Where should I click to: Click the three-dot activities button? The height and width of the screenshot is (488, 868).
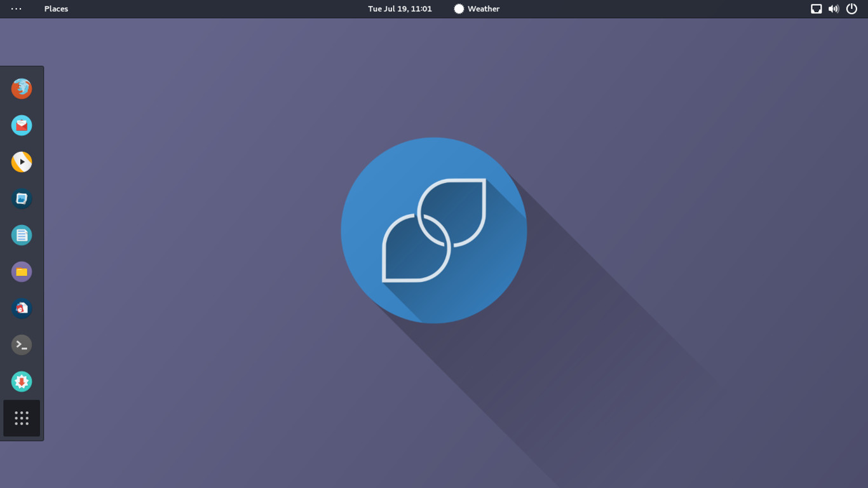(17, 9)
